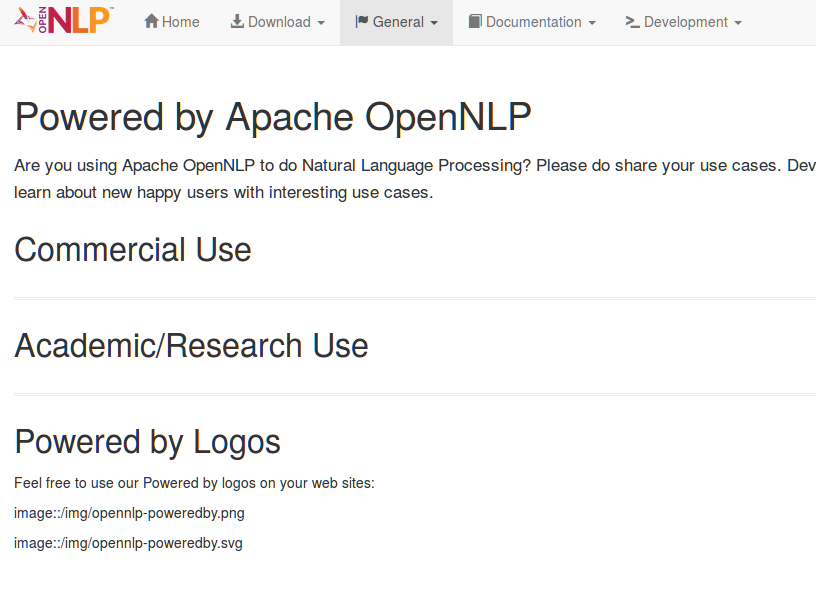
Task: Open the Download menu label
Action: pos(279,22)
